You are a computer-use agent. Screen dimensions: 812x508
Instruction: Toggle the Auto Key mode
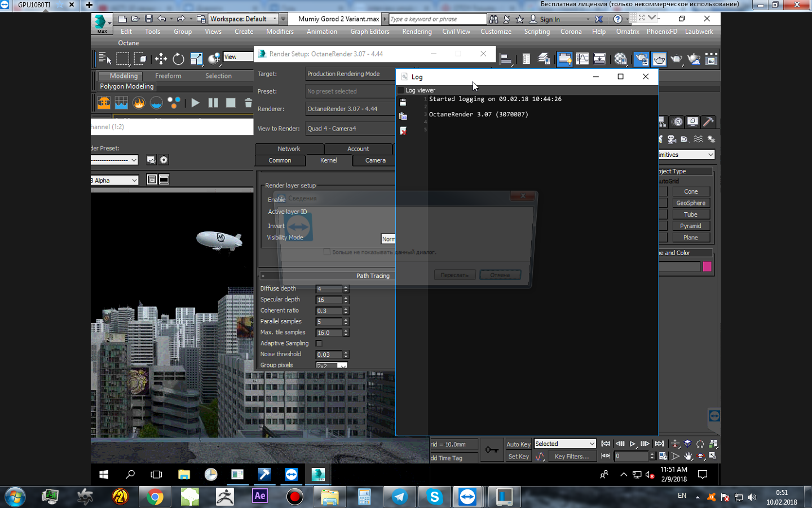click(x=518, y=444)
